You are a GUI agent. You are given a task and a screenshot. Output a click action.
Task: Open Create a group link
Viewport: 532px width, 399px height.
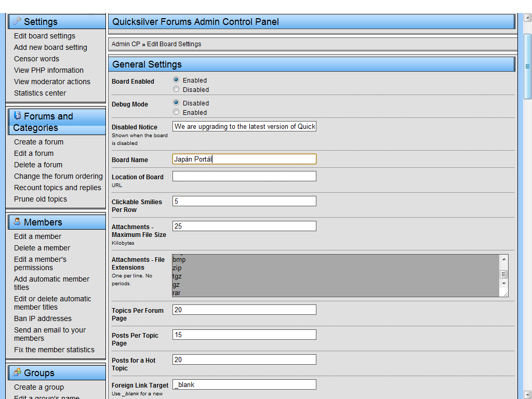(38, 387)
